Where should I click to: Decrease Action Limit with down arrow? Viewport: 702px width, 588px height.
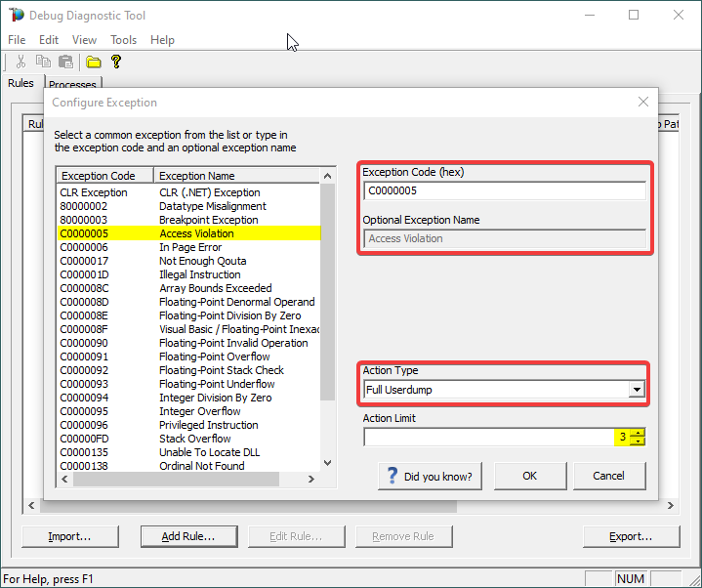pyautogui.click(x=638, y=441)
